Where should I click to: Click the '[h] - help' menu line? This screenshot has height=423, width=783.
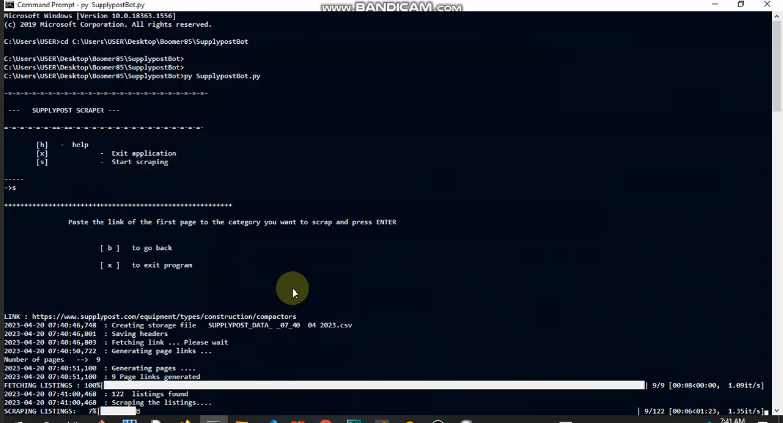tap(62, 145)
